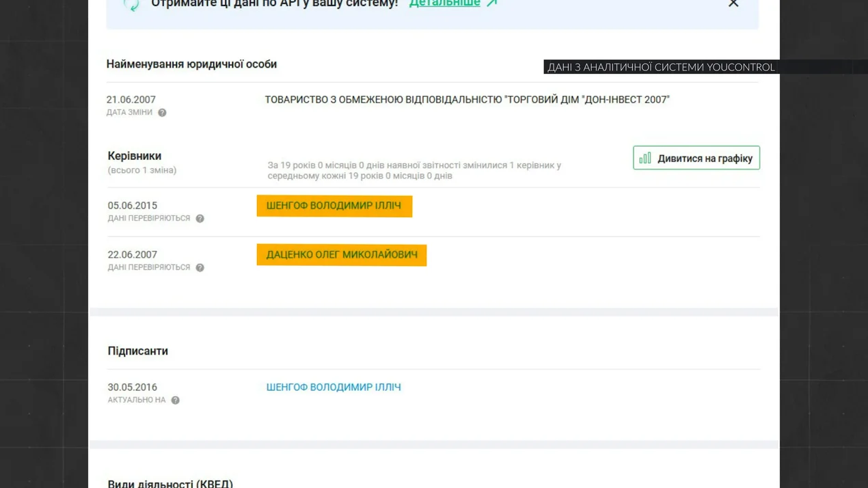Select the company name Торговий Дім Дон-Інвест 2007
The width and height of the screenshot is (868, 488).
coord(467,100)
